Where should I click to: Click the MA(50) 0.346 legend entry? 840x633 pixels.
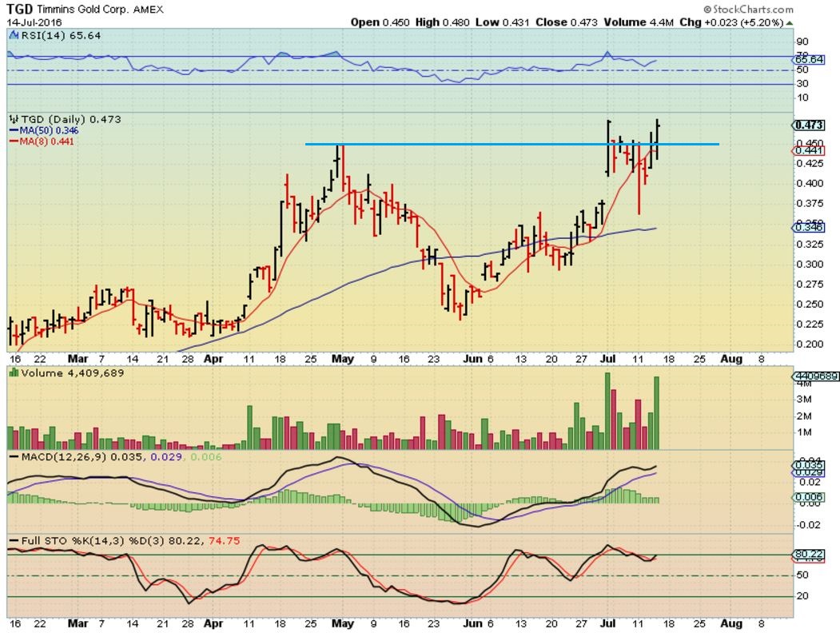43,130
